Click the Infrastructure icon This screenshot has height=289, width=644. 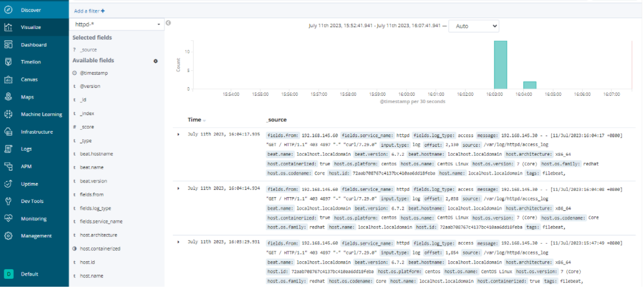(x=8, y=131)
